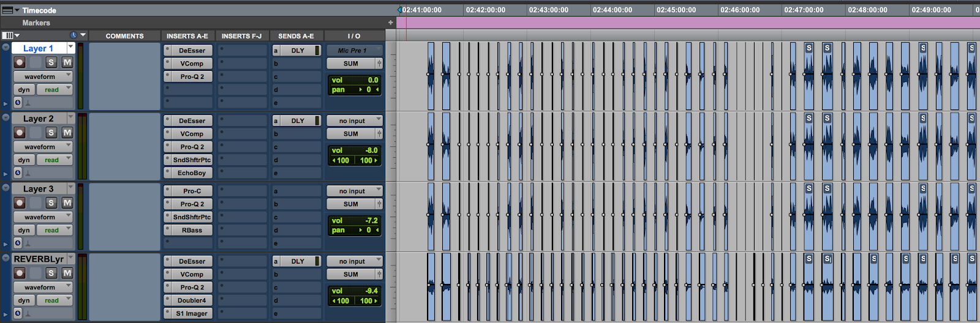The height and width of the screenshot is (323, 980).
Task: Record-enable the Layer 1 track
Action: coord(20,62)
